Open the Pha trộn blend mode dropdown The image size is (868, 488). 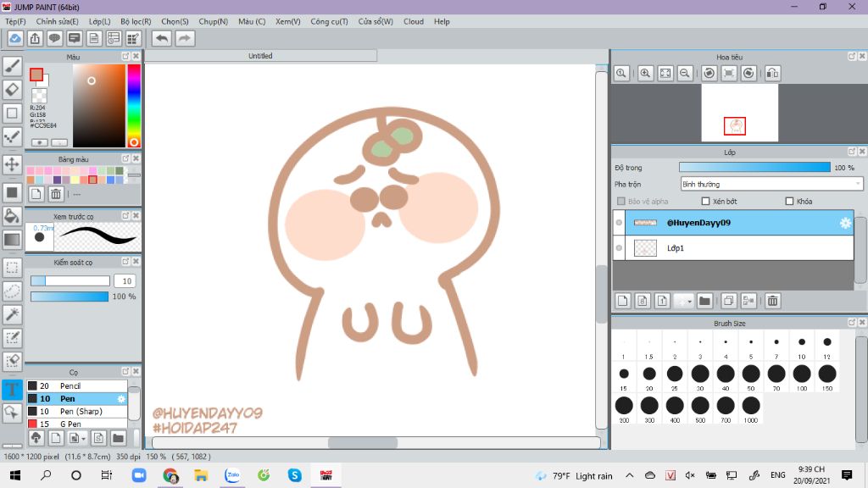pos(771,184)
